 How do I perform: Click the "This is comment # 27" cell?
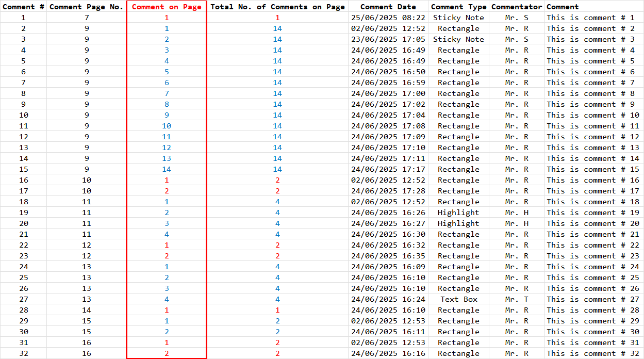[593, 299]
